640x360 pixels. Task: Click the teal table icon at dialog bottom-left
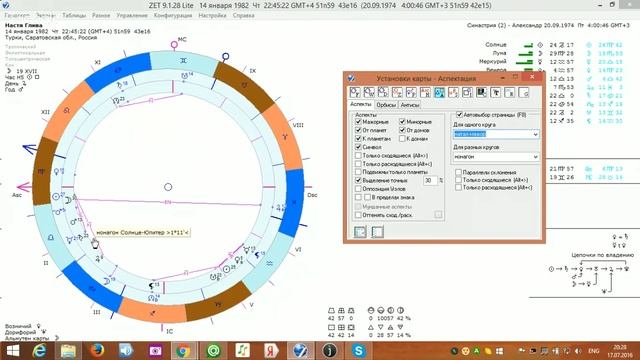(360, 232)
